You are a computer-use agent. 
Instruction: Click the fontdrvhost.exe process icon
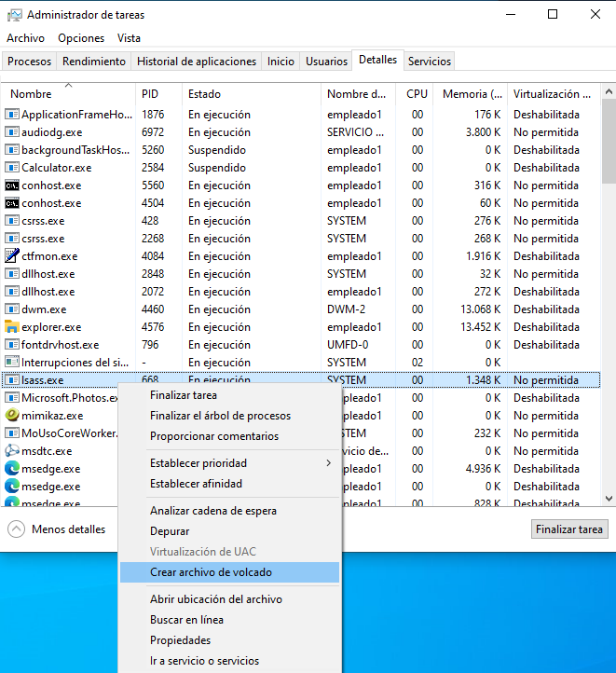(x=12, y=345)
